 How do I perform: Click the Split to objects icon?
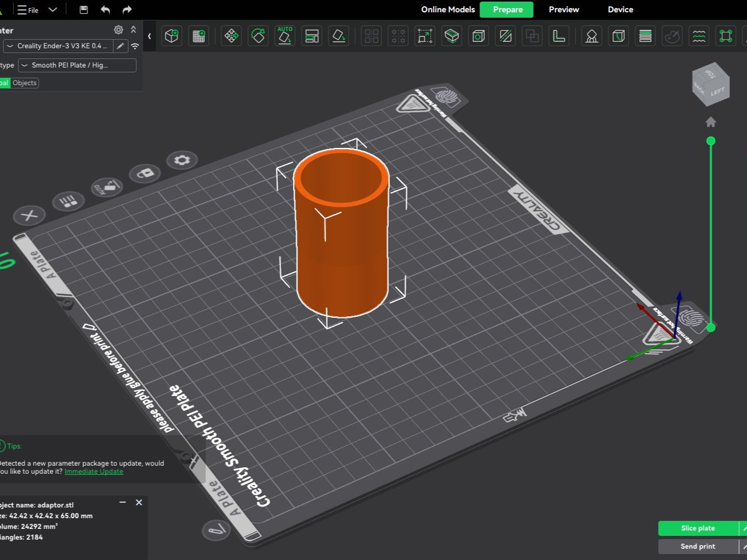(371, 36)
